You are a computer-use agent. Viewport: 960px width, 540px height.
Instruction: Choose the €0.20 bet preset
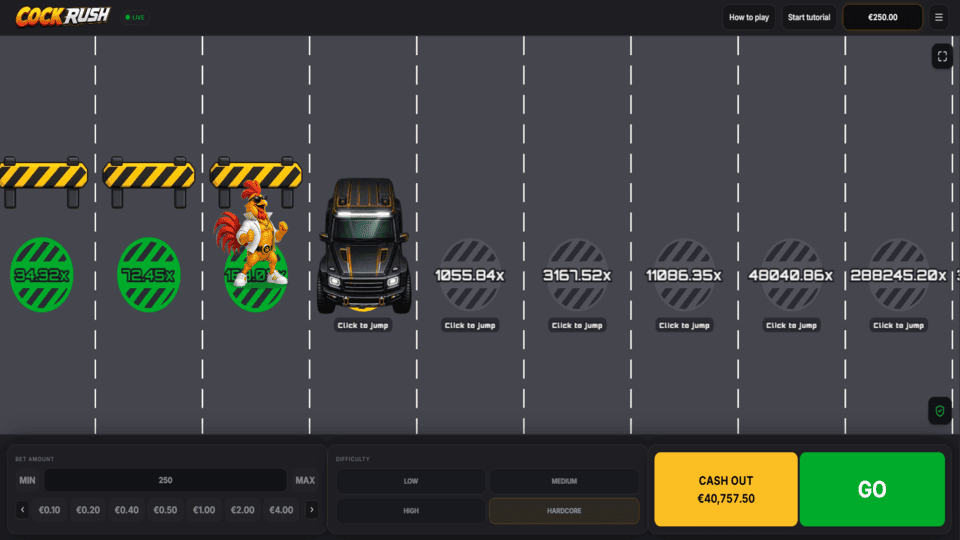coord(88,509)
